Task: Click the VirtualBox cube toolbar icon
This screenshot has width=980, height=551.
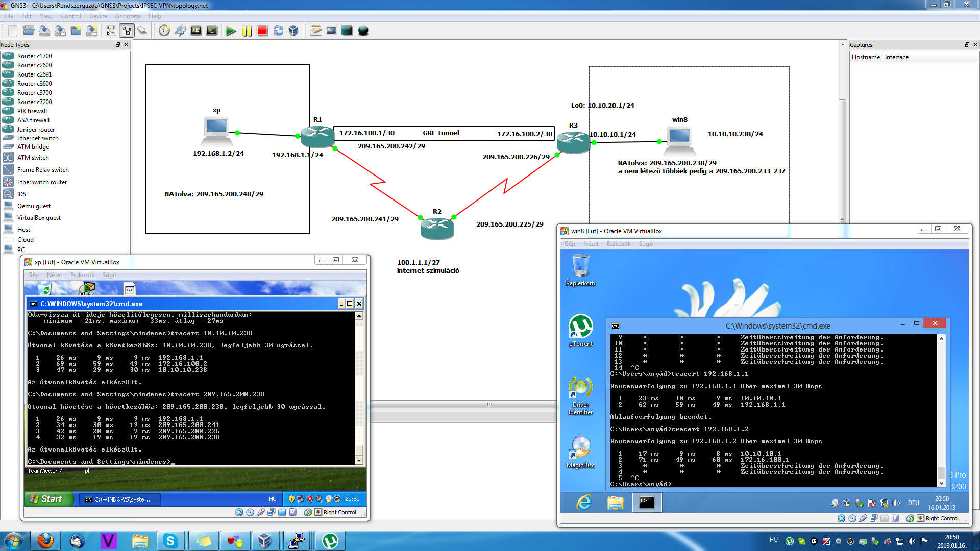Action: 293,31
